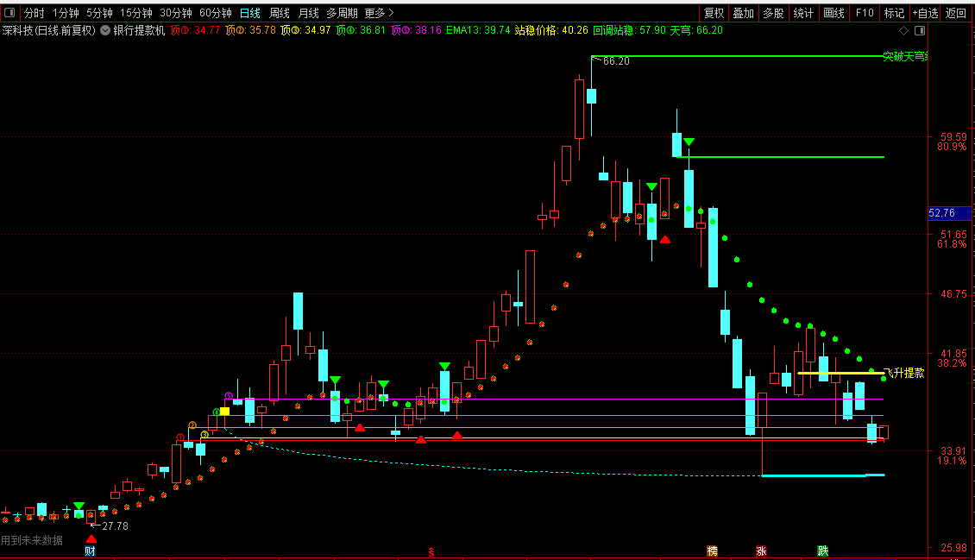Click the 顶⑤ 38.16 indicator value
The width and height of the screenshot is (975, 560).
pyautogui.click(x=416, y=30)
